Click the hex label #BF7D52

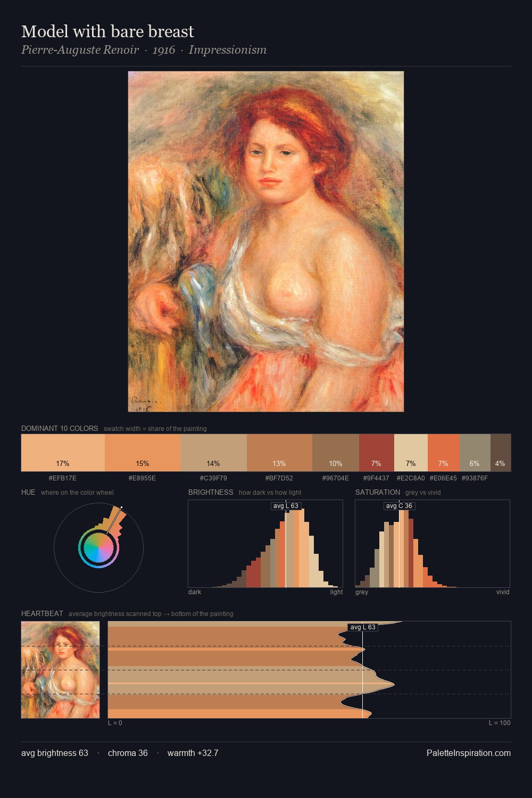click(x=279, y=478)
